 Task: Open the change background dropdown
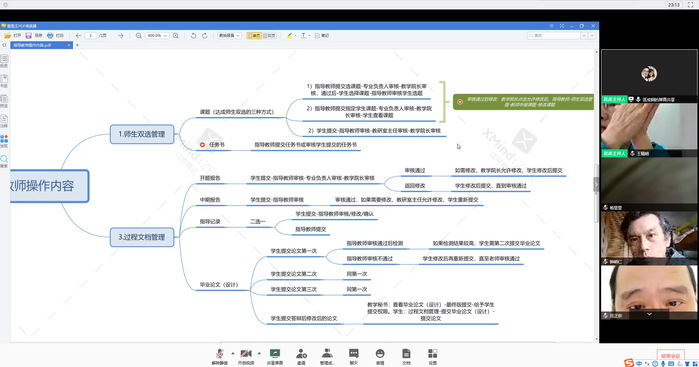229,35
